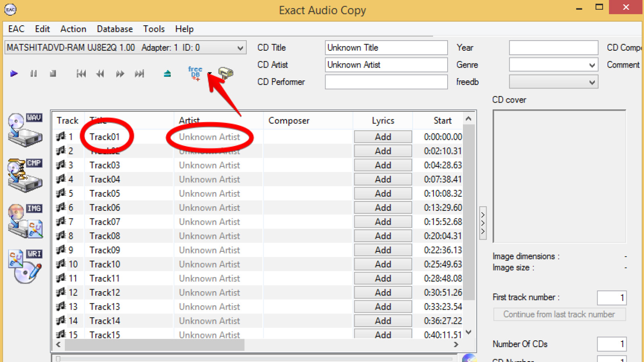The image size is (644, 362).
Task: Open the Tools menu
Action: pyautogui.click(x=154, y=29)
